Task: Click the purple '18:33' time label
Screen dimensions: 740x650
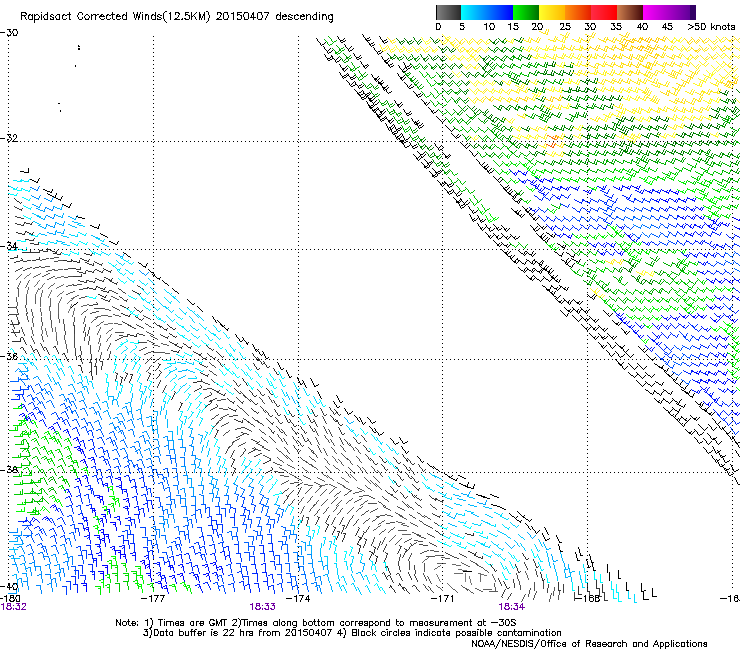Action: [262, 607]
